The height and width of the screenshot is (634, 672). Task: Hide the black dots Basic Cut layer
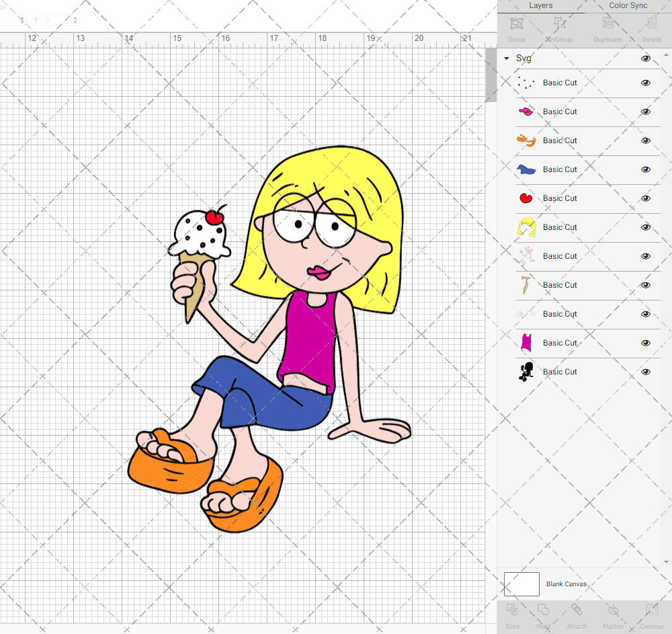(x=645, y=83)
